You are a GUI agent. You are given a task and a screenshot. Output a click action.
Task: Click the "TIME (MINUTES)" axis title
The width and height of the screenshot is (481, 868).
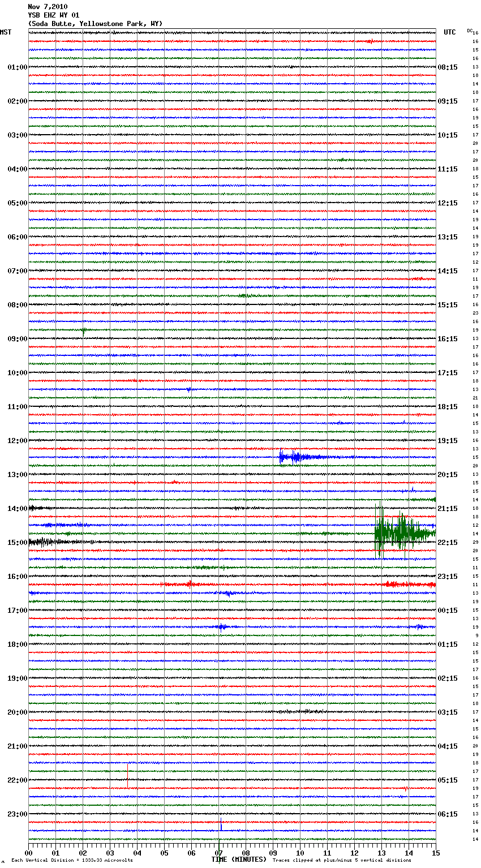(x=239, y=860)
